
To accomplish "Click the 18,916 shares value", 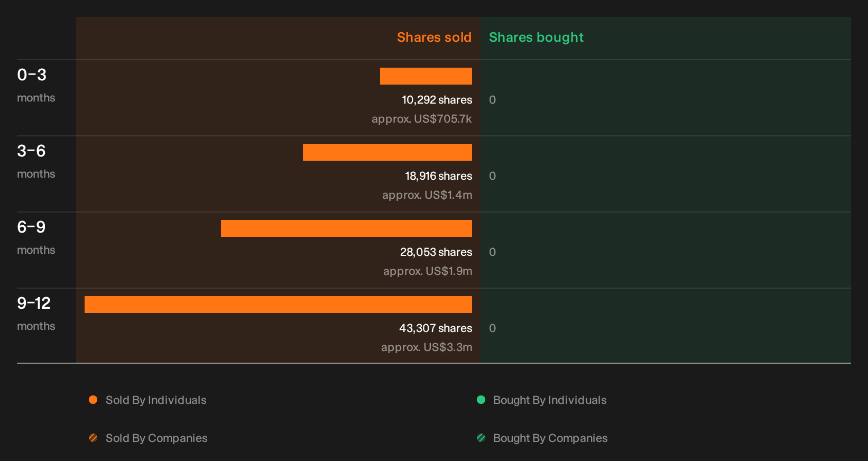I will pyautogui.click(x=438, y=176).
